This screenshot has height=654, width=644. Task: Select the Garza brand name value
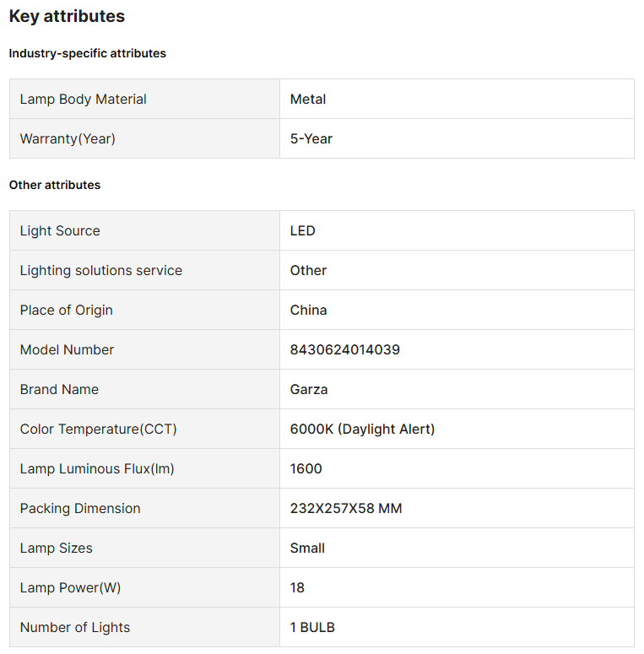click(x=309, y=389)
